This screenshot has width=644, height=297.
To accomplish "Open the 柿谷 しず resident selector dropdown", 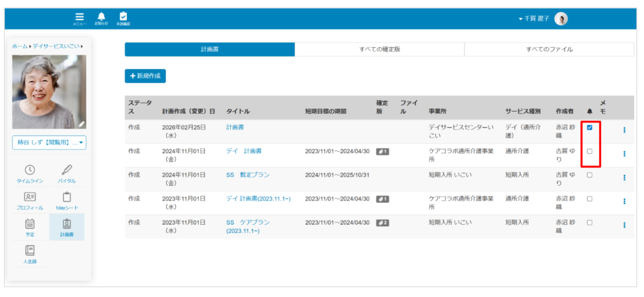I will click(x=49, y=143).
